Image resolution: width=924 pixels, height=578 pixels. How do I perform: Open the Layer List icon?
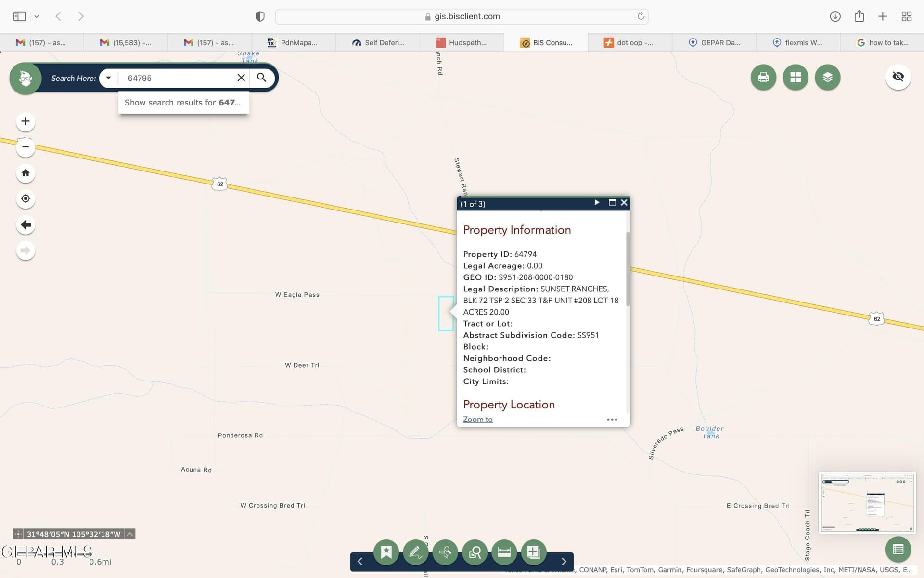point(827,77)
